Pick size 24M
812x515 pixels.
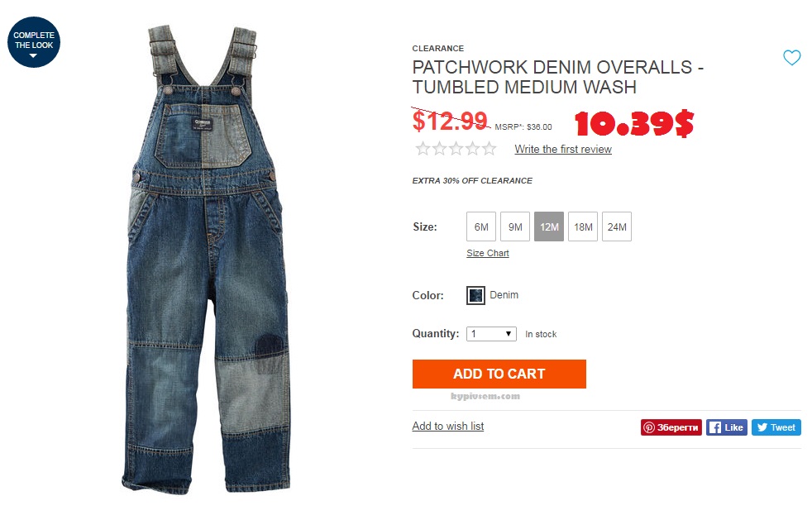[x=617, y=227]
